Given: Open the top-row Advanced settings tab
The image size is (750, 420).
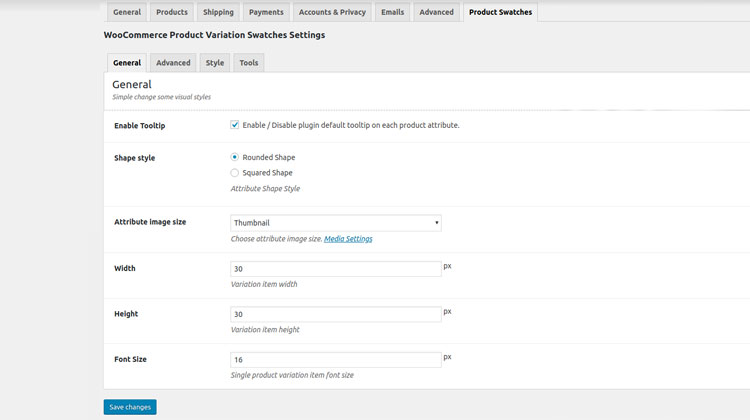Looking at the screenshot, I should [436, 12].
